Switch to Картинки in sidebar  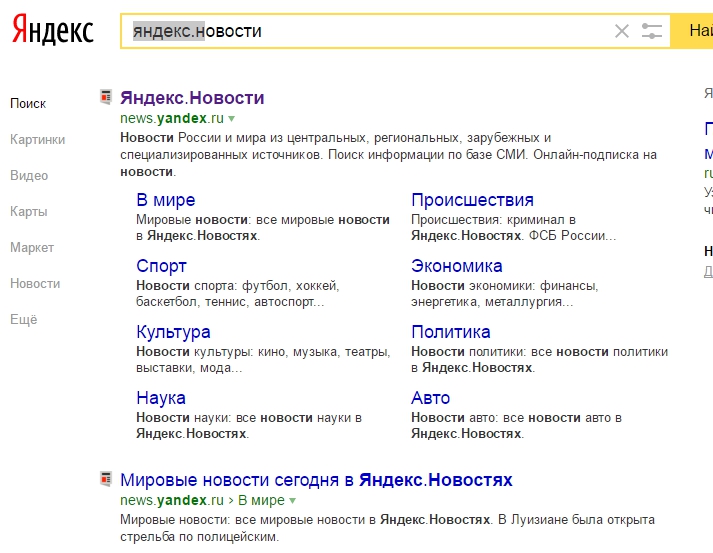[37, 140]
